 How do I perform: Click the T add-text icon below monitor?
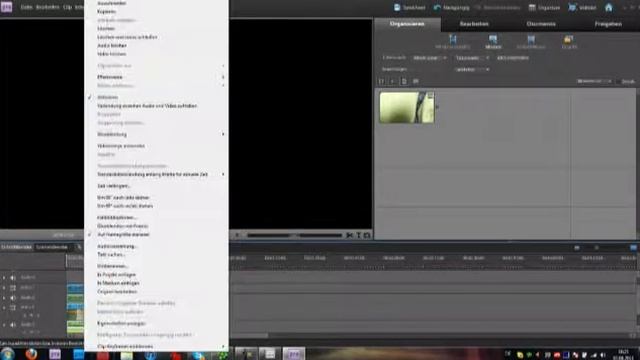359,235
